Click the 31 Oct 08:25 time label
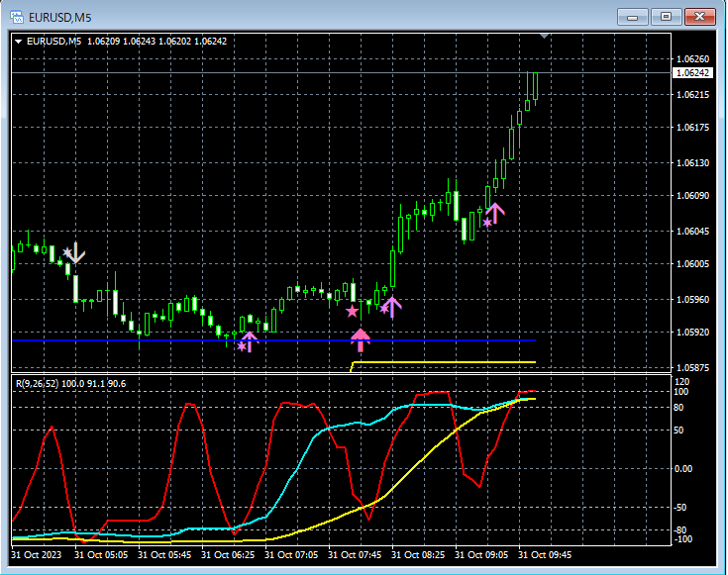 (418, 555)
